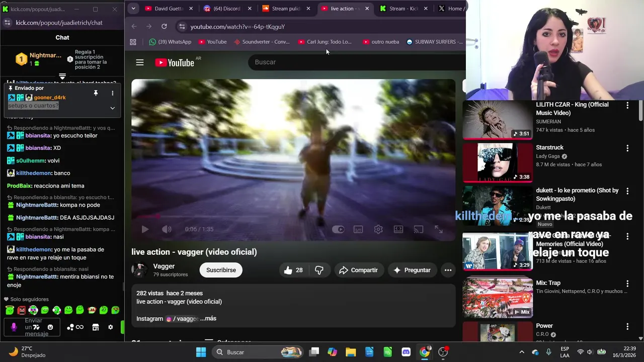This screenshot has height=362, width=644.
Task: Dislike the video with thumbs down
Action: click(319, 270)
